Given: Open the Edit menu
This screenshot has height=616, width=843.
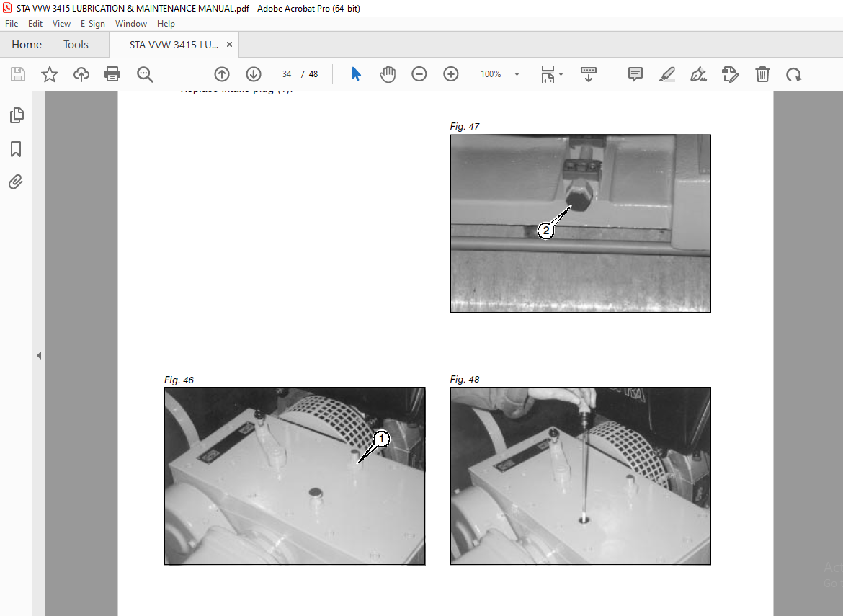Looking at the screenshot, I should click(x=35, y=24).
